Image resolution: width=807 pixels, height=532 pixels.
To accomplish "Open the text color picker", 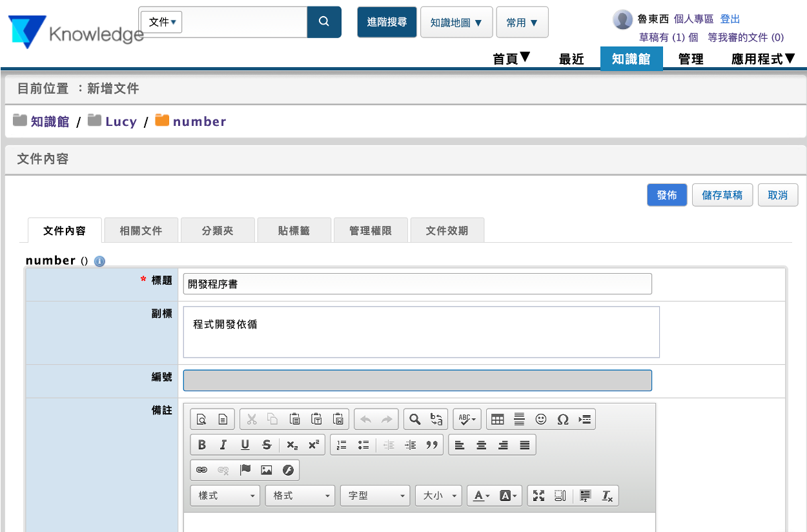I will (x=481, y=495).
